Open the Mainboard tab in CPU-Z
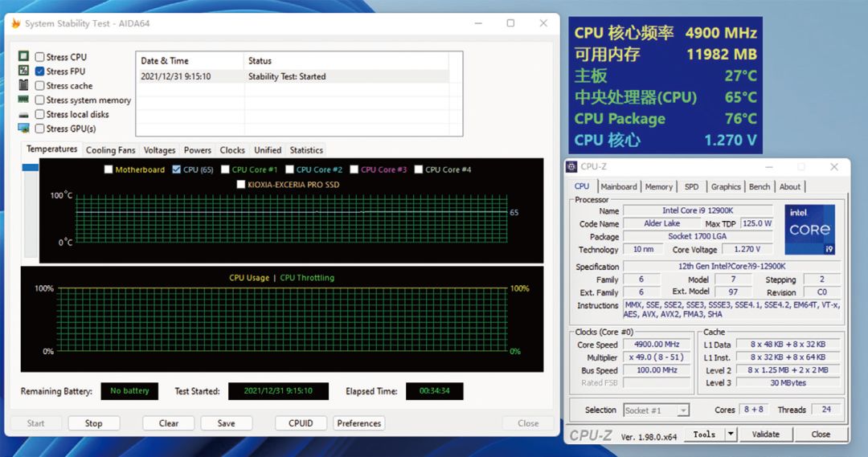Image resolution: width=868 pixels, height=457 pixels. [x=619, y=187]
